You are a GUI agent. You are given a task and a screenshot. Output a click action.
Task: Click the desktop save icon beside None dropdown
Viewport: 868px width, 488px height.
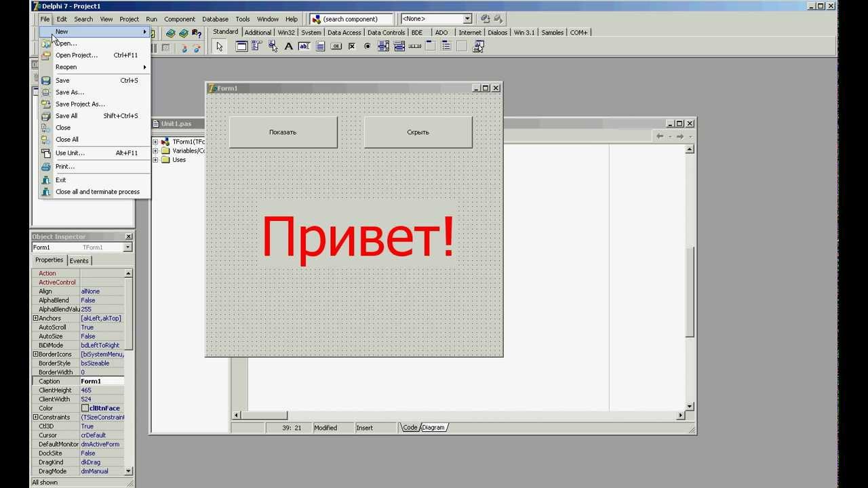485,19
